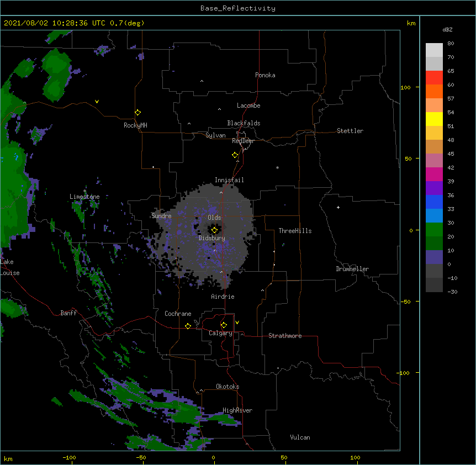This screenshot has height=465, width=476.
Task: Click the RockyMH label
Action: [135, 125]
